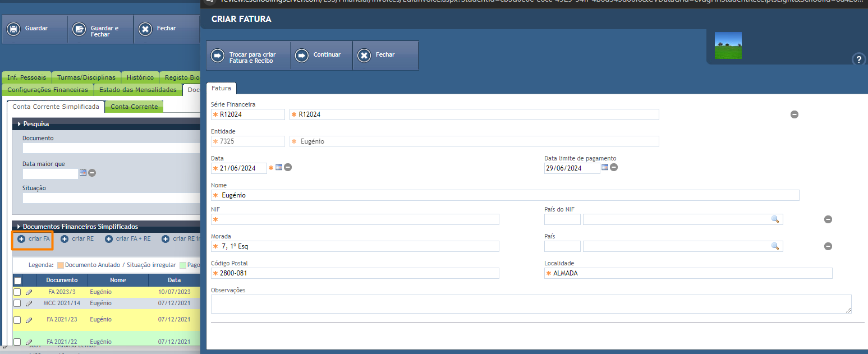Viewport: 868px width, 354px height.
Task: Edit FA 2021/23 row pencil icon
Action: pyautogui.click(x=29, y=320)
